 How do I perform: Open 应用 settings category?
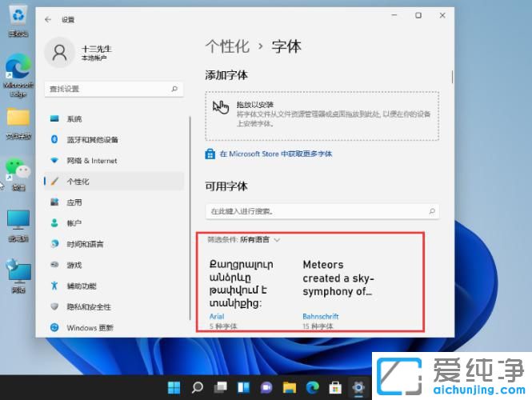point(114,202)
